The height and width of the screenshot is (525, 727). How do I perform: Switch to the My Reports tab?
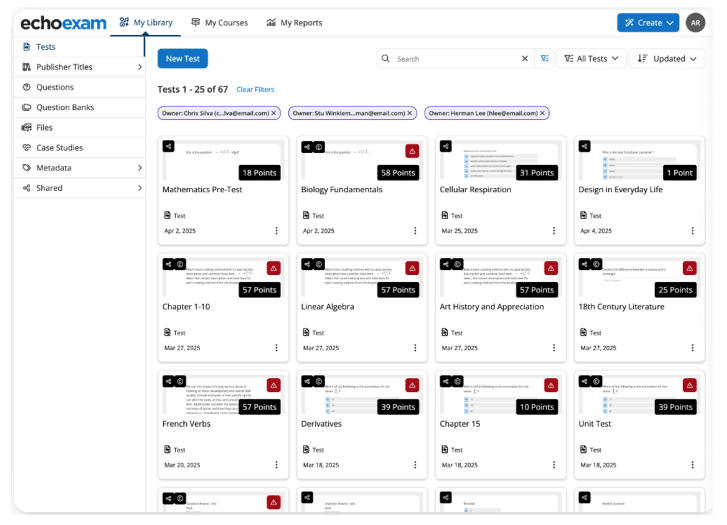click(294, 23)
